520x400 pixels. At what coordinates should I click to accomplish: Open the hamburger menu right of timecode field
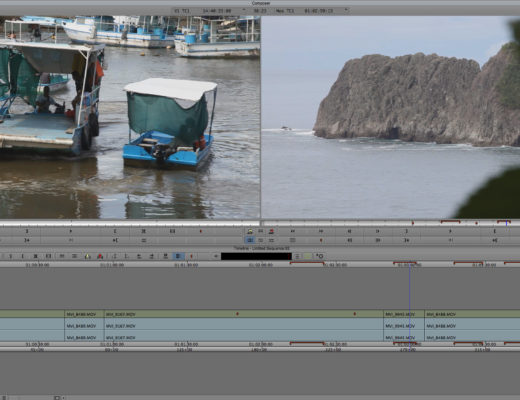coord(297,256)
